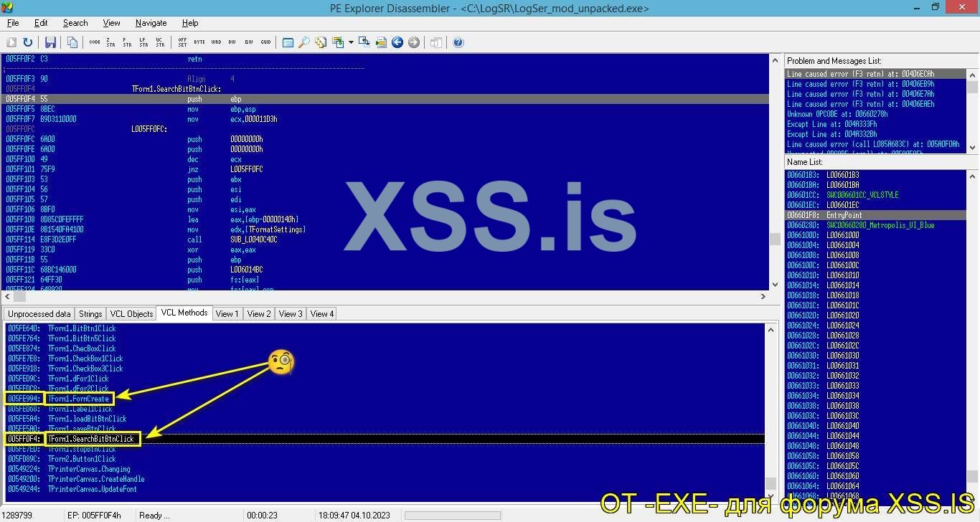Mark as Z STR zero-terminated string
Screen dimensions: 980x522
click(x=110, y=42)
